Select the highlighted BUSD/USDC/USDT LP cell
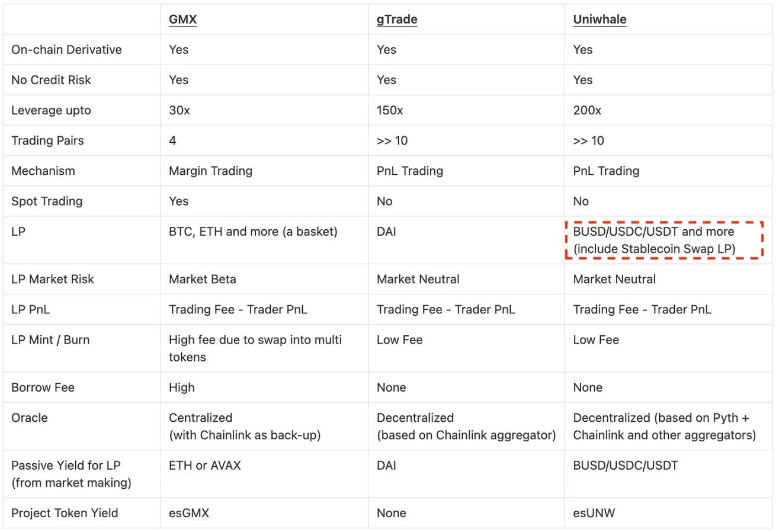 click(664, 241)
